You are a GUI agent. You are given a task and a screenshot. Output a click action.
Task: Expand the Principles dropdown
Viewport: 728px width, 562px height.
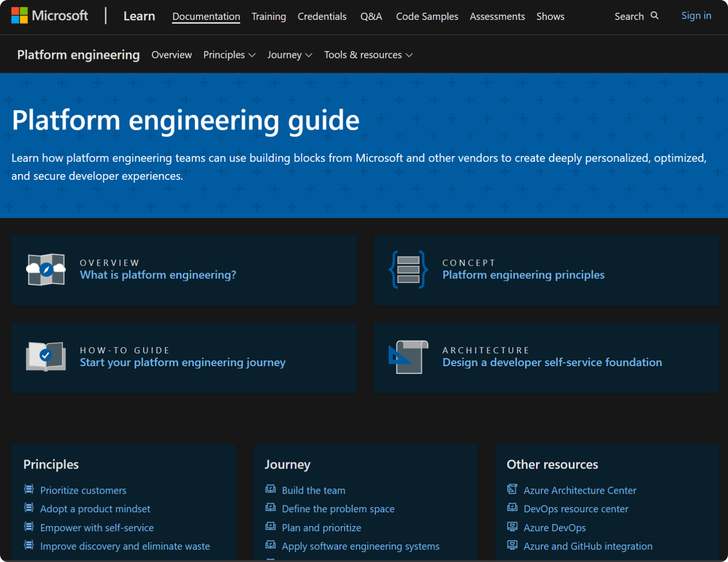point(229,55)
